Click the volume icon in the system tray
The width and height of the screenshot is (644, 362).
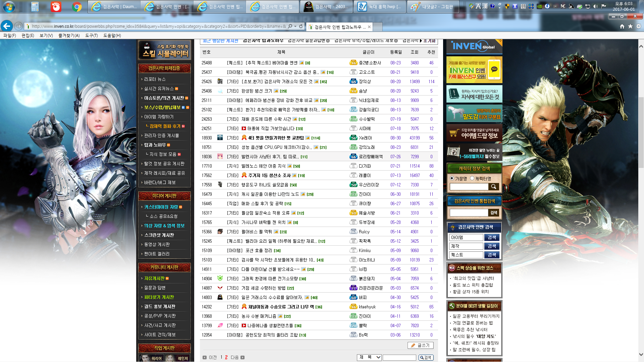click(x=595, y=6)
